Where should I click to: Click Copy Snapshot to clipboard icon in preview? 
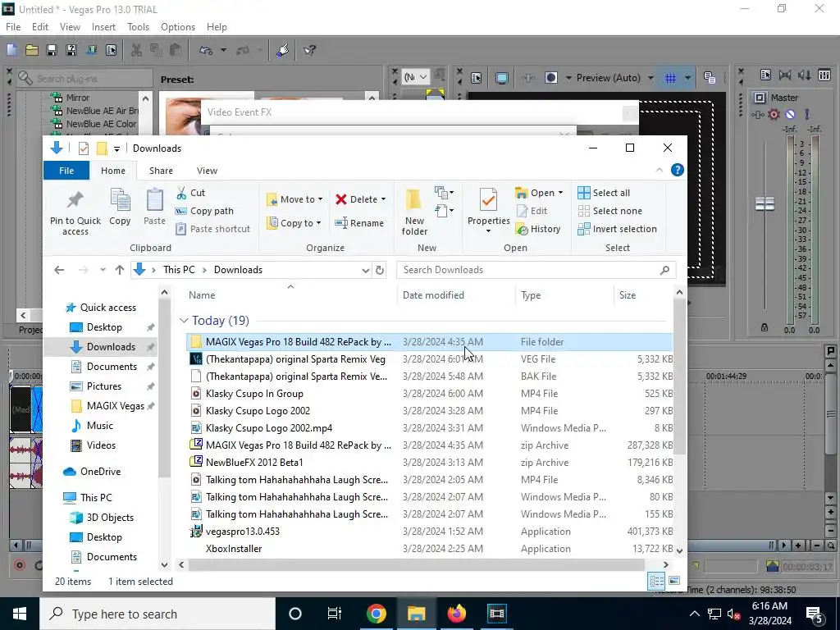coord(710,78)
